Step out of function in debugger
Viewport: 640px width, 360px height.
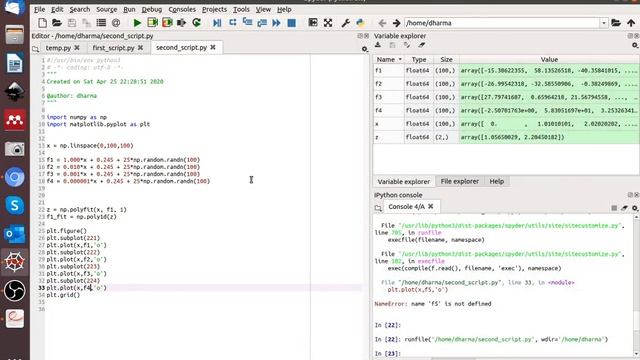tap(262, 23)
